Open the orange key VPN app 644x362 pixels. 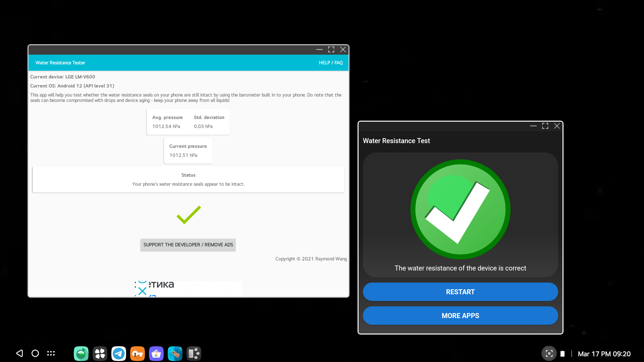coord(138,354)
